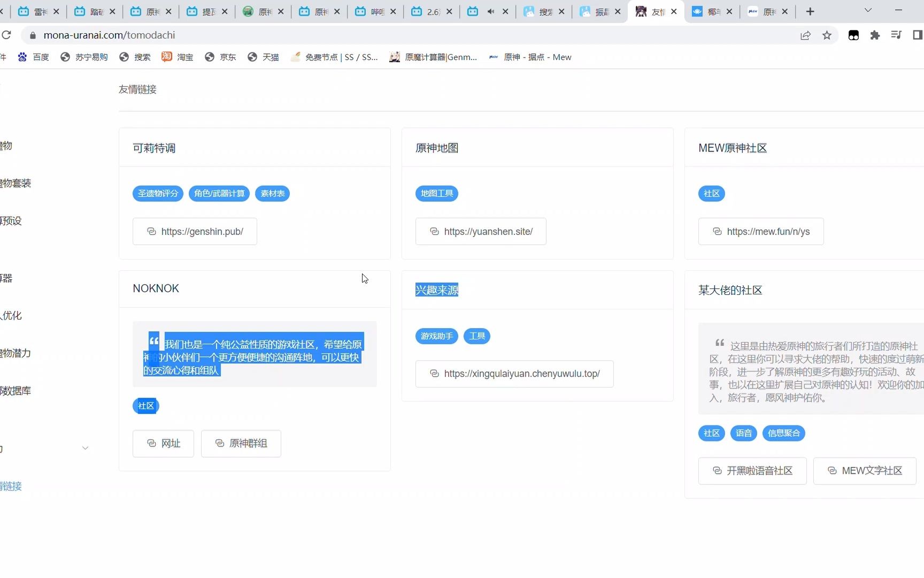Select 圣遗物潜力 in the sidebar
Screen dimensions: 924x578
click(16, 353)
